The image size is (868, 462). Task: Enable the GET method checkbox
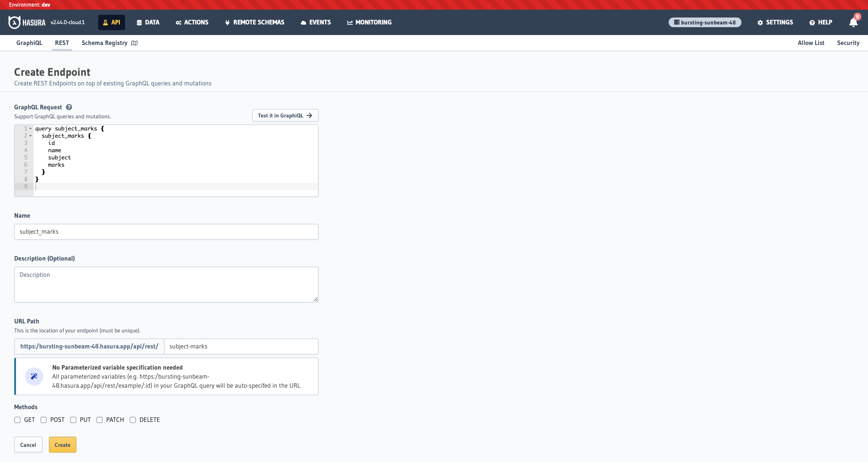click(18, 420)
